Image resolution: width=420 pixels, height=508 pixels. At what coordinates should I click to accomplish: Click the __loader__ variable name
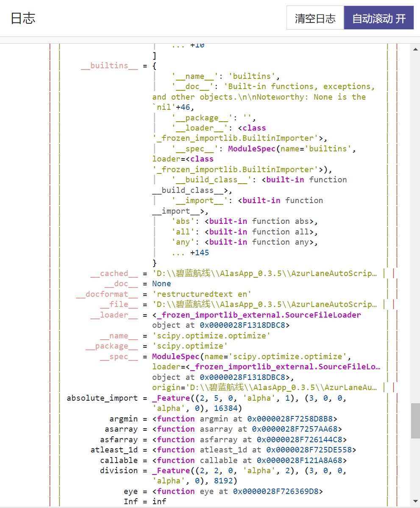114,315
